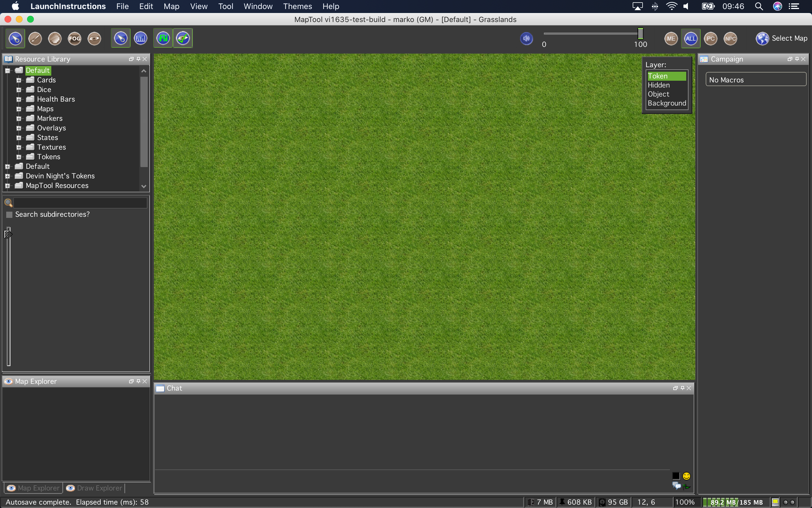Choose NPC token selection filter
The width and height of the screenshot is (812, 508).
730,38
